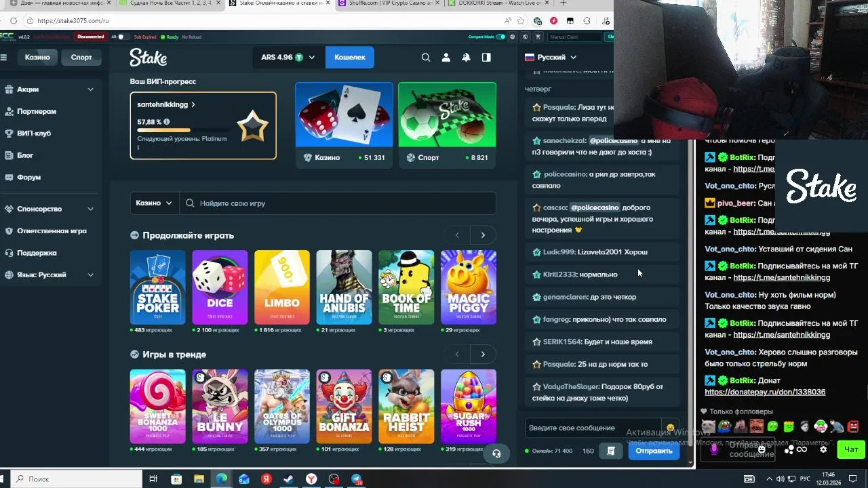Select the Pepe frog emote
This screenshot has width=868, height=488.
724,426
